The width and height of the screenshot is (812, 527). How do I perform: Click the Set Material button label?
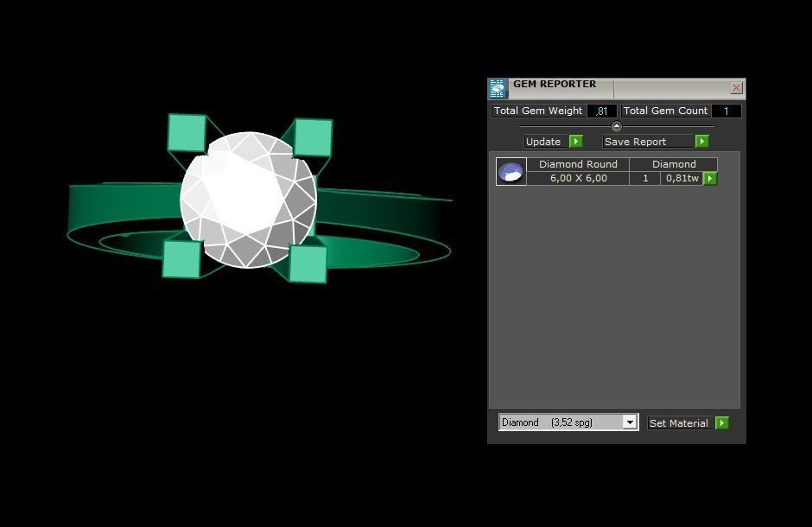[681, 423]
